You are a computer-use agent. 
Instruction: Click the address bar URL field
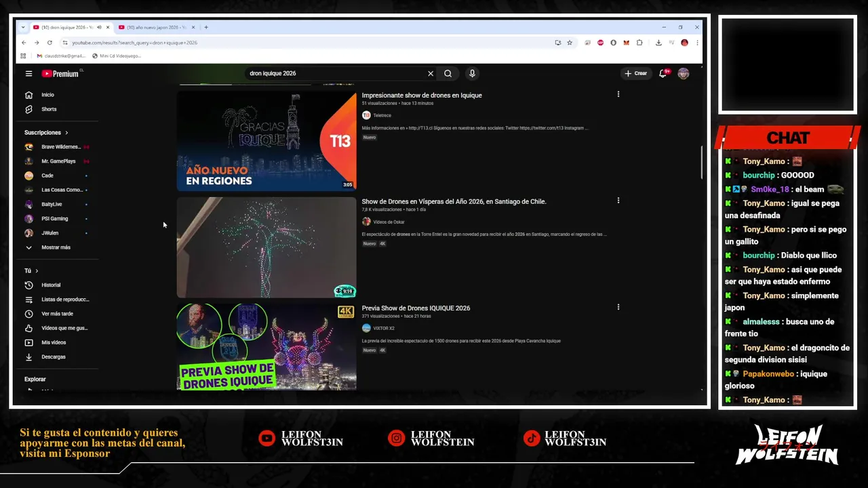point(309,43)
